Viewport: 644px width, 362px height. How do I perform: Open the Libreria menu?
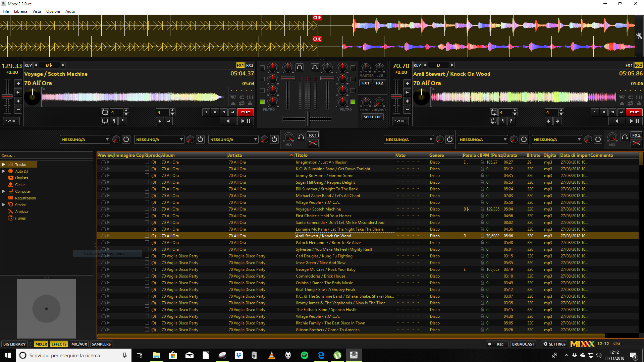pos(20,11)
